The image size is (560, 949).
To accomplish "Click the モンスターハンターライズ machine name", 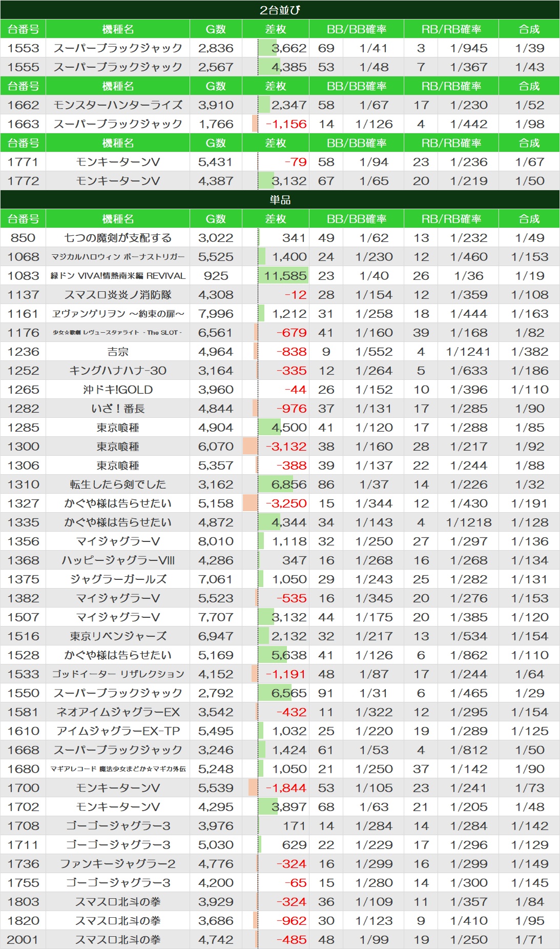I will [x=118, y=105].
